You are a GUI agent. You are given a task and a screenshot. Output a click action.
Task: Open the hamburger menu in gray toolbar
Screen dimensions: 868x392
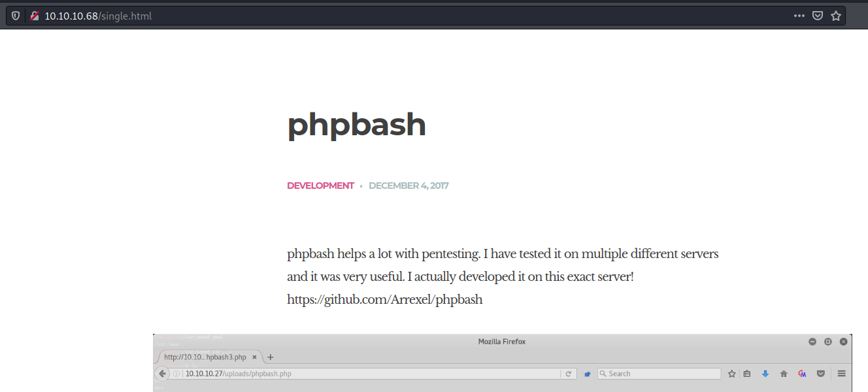pos(842,374)
